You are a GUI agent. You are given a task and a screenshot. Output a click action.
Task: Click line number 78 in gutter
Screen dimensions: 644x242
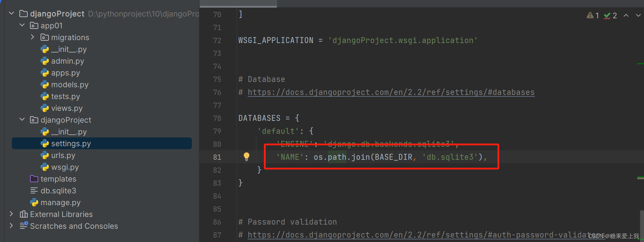coord(217,118)
